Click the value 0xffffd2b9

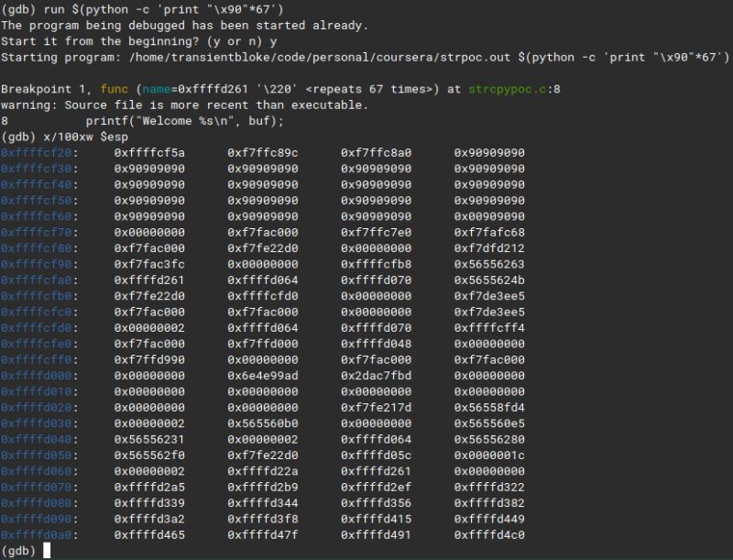[x=263, y=487]
